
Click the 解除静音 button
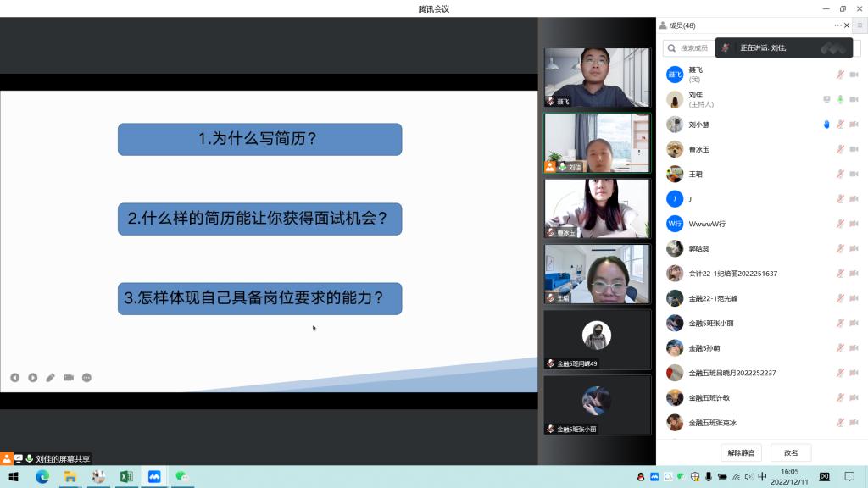(x=741, y=452)
